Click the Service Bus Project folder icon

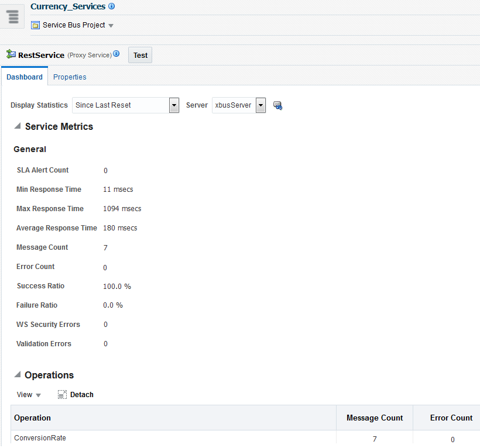click(36, 25)
